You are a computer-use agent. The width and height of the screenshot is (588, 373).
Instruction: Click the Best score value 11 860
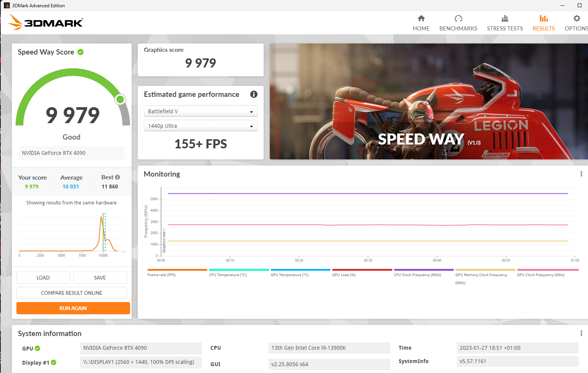click(110, 186)
